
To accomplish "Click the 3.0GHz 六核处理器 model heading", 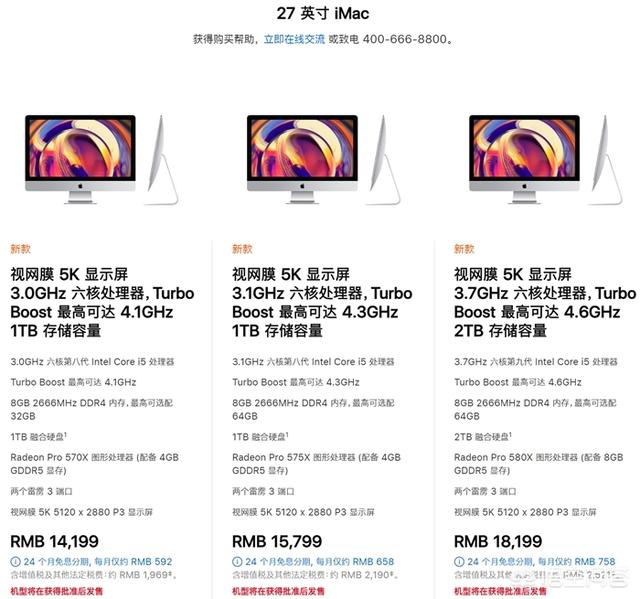I will (x=102, y=302).
